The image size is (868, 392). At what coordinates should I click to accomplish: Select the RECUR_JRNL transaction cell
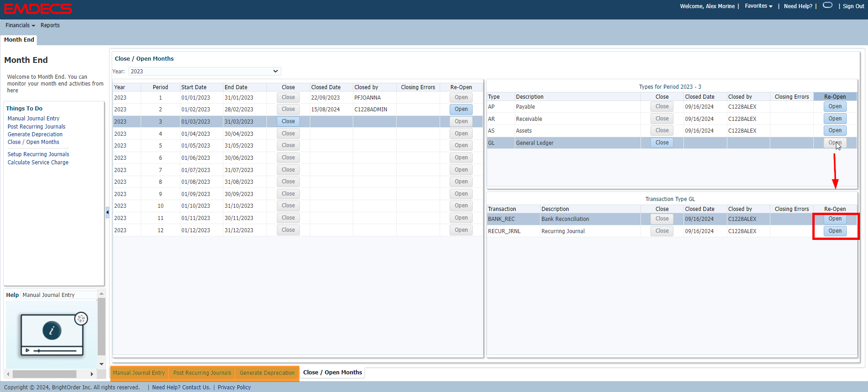pos(513,231)
